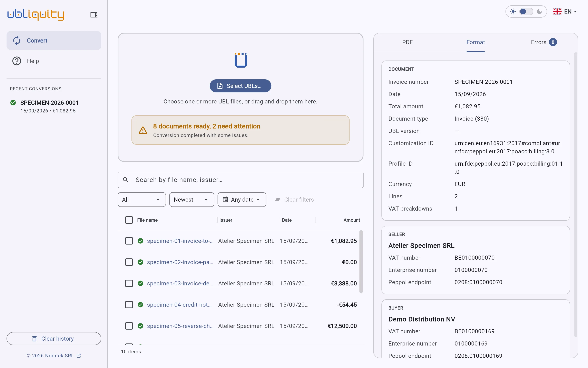Check the specimen-02-invoice row checkbox
588x368 pixels.
tap(129, 262)
